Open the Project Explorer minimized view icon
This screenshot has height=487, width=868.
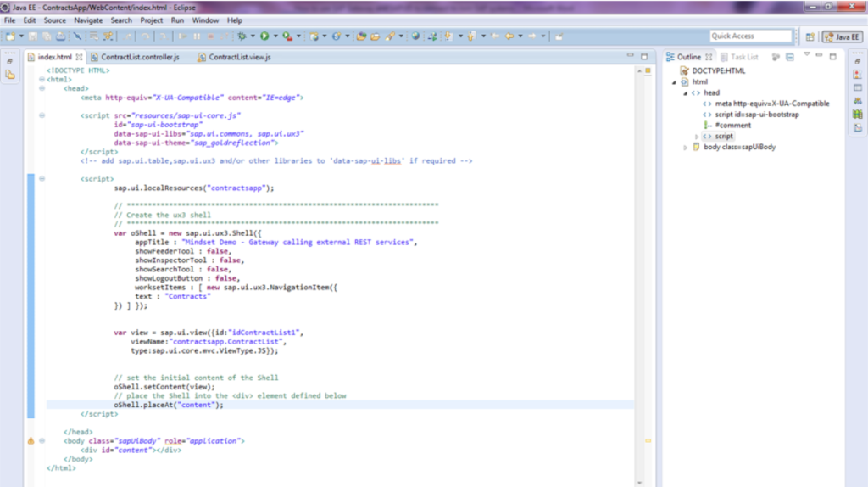(x=10, y=75)
